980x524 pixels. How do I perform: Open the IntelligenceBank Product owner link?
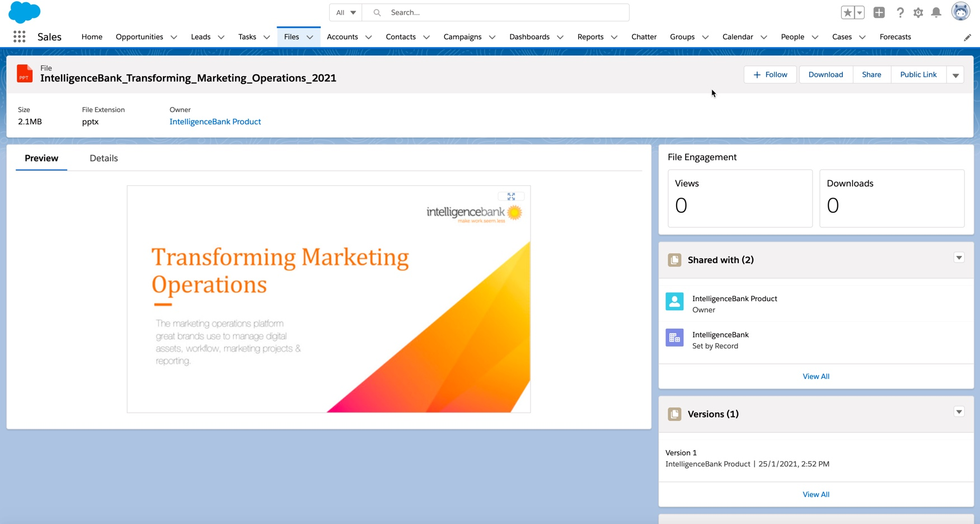[x=215, y=121]
